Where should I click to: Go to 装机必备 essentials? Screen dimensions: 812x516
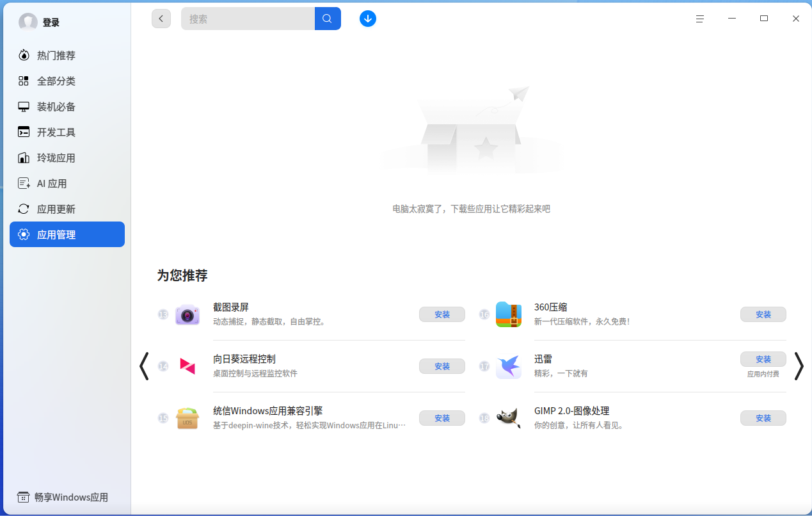tap(67, 107)
